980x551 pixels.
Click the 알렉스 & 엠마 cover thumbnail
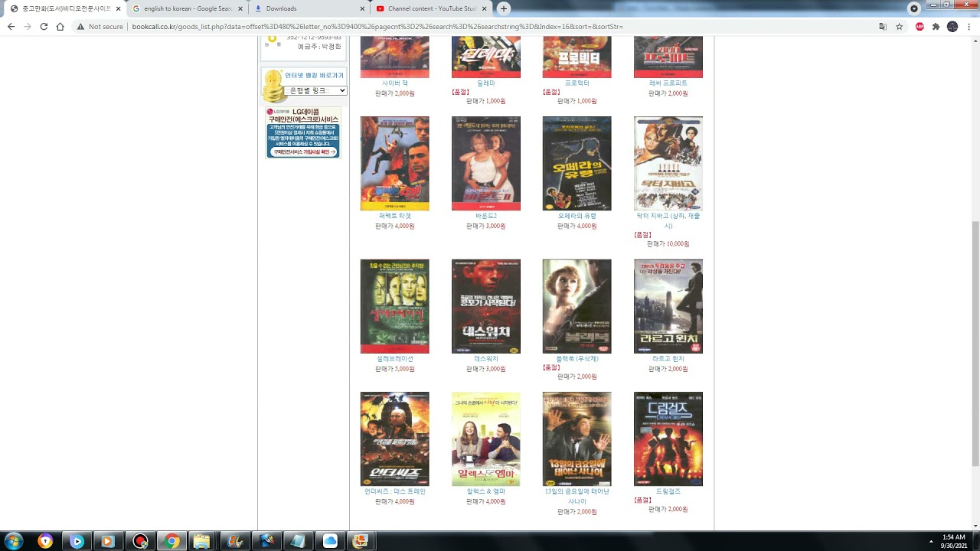tap(485, 439)
